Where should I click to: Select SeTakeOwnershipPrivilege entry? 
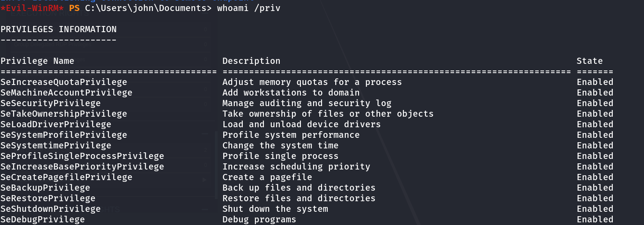pos(64,114)
